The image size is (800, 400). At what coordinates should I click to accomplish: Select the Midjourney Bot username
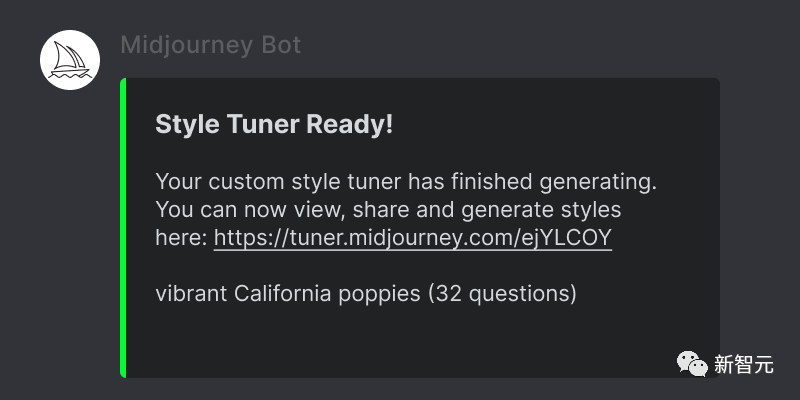(x=211, y=45)
